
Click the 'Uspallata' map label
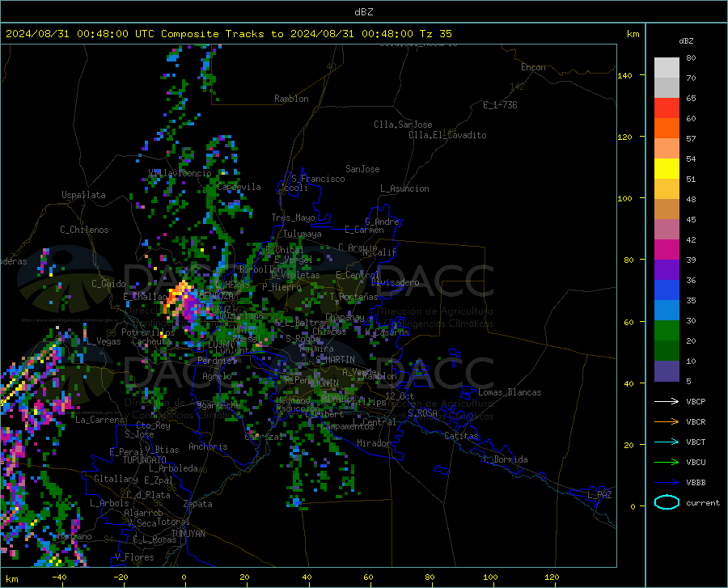point(83,195)
